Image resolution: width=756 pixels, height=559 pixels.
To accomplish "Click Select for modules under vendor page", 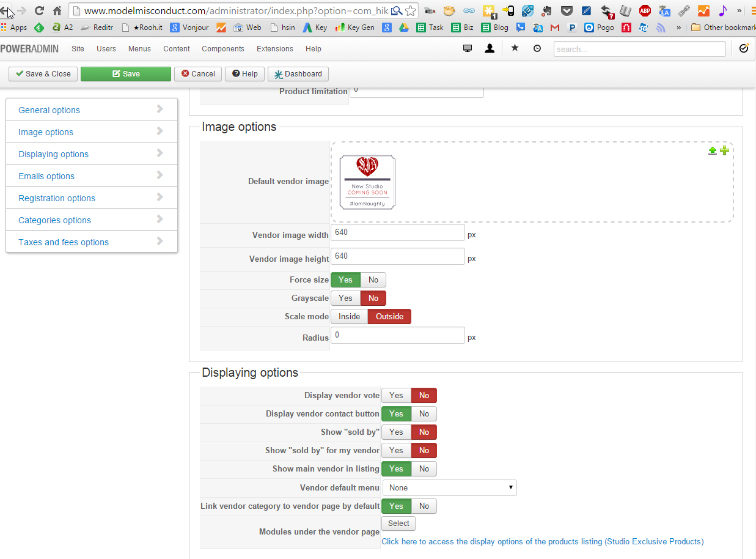I will click(398, 524).
